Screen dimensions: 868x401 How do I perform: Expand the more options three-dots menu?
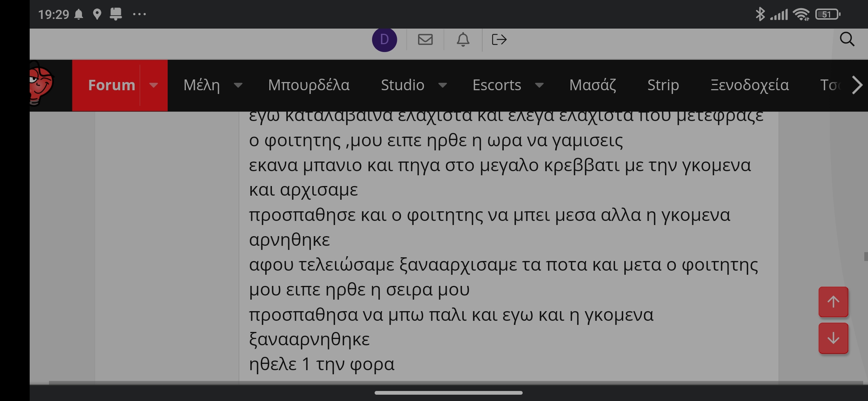(x=138, y=14)
